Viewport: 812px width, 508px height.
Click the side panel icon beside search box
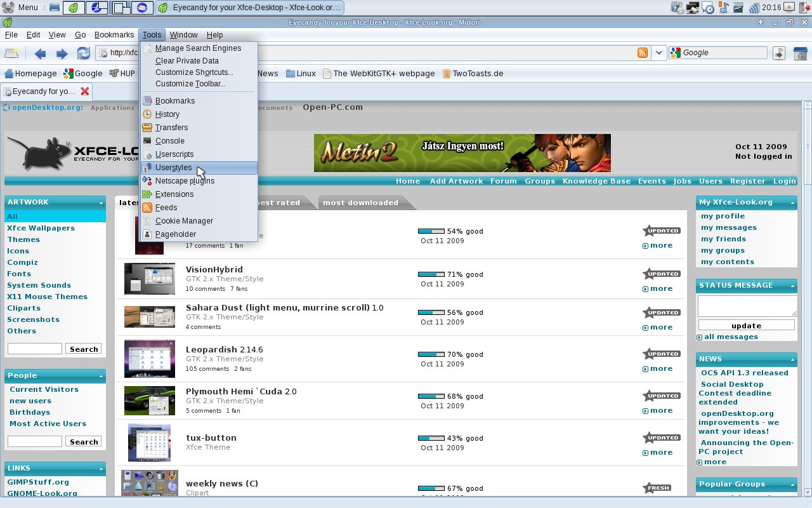(779, 53)
